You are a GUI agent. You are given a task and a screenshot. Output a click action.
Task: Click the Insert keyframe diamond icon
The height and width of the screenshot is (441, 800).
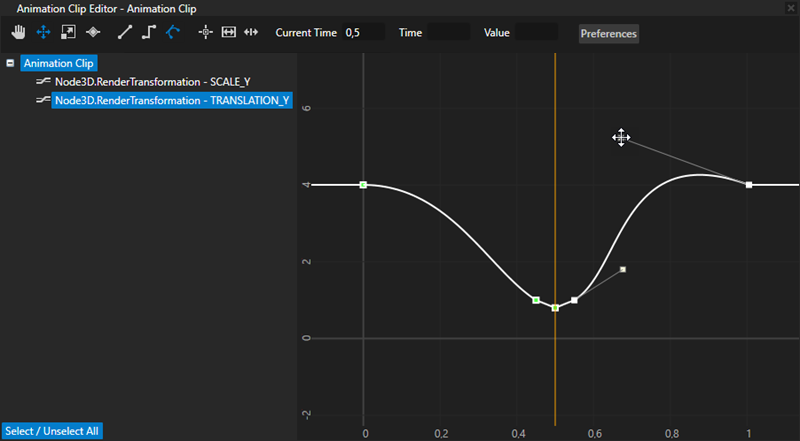[93, 32]
